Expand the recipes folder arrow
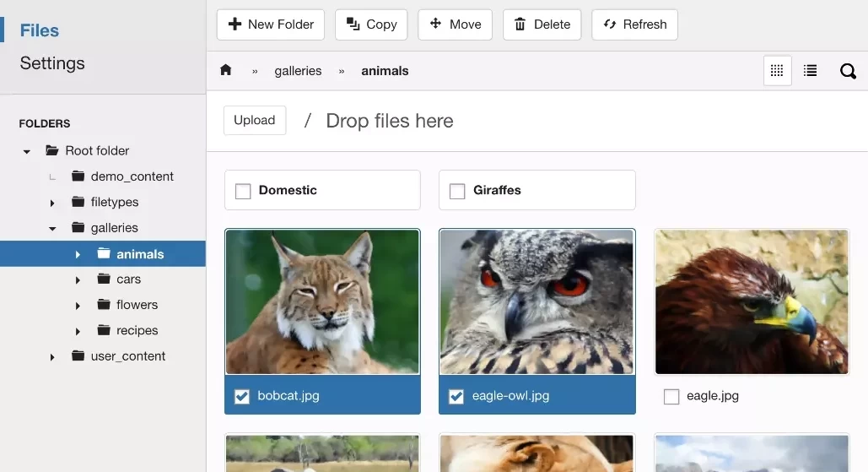868x472 pixels. tap(78, 331)
